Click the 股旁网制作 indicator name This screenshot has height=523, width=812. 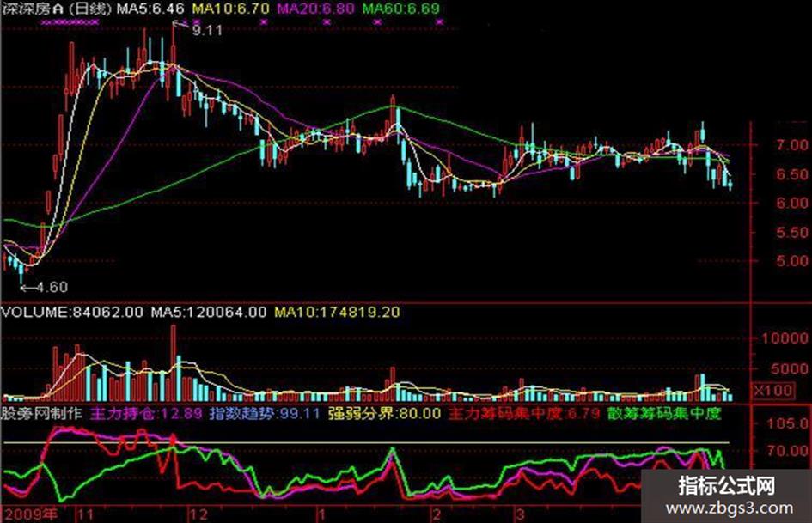pyautogui.click(x=42, y=414)
